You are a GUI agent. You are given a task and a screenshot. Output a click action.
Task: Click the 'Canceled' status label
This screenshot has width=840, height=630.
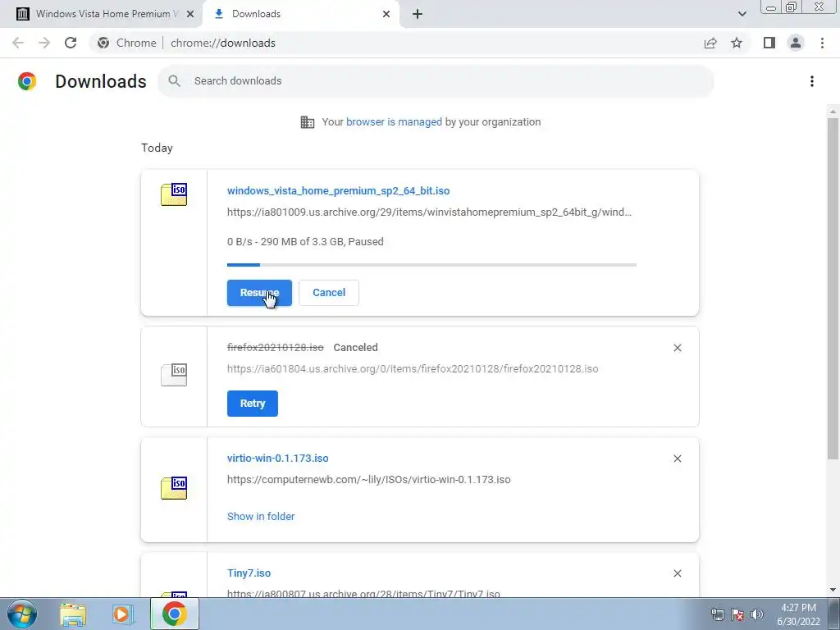[x=355, y=348]
